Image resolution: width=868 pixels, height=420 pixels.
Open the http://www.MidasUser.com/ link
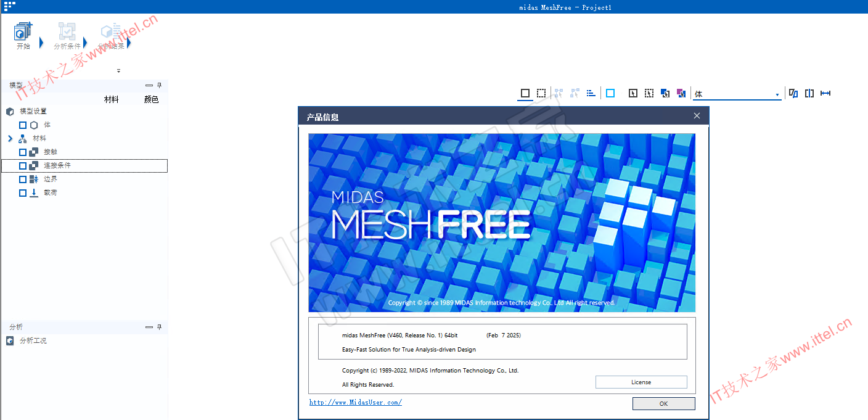click(x=356, y=402)
